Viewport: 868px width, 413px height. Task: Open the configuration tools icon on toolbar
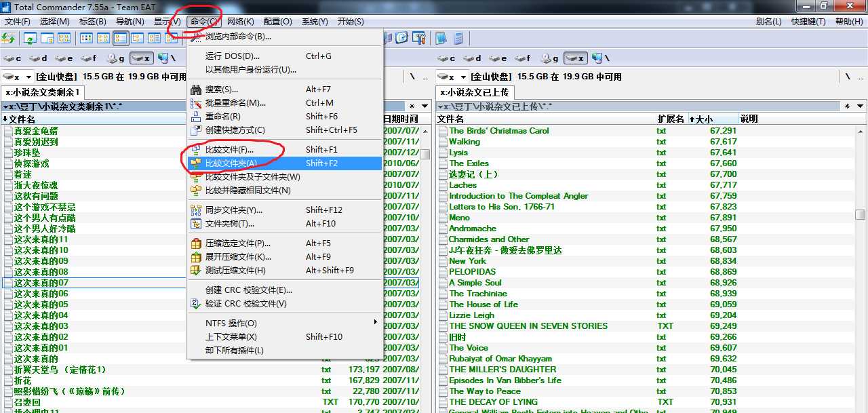coord(420,38)
